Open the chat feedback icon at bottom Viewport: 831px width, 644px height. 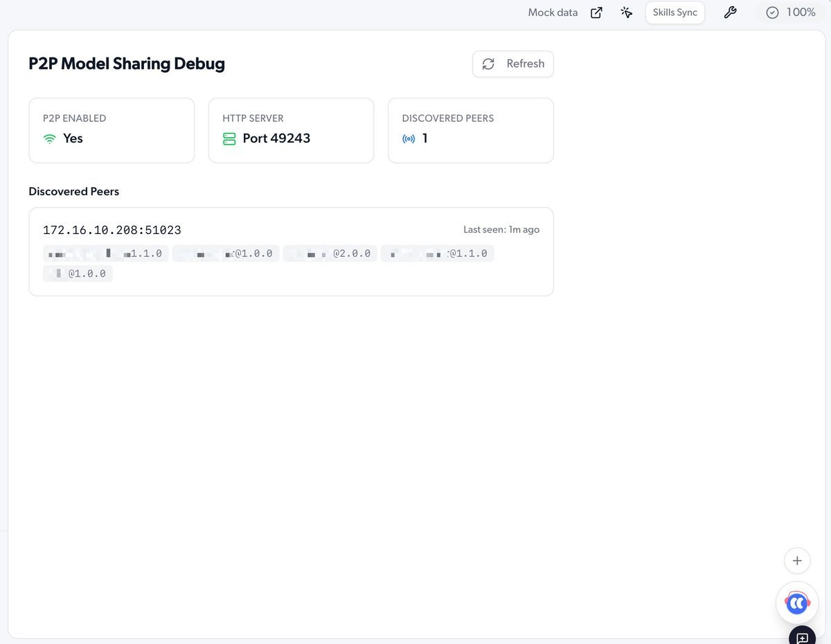(x=802, y=637)
